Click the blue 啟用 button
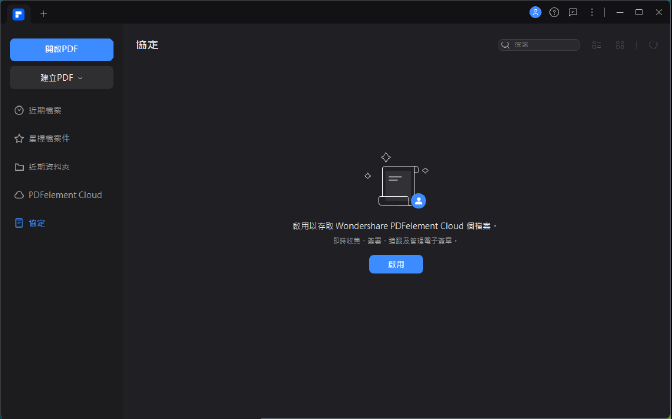The image size is (672, 419). [x=396, y=264]
